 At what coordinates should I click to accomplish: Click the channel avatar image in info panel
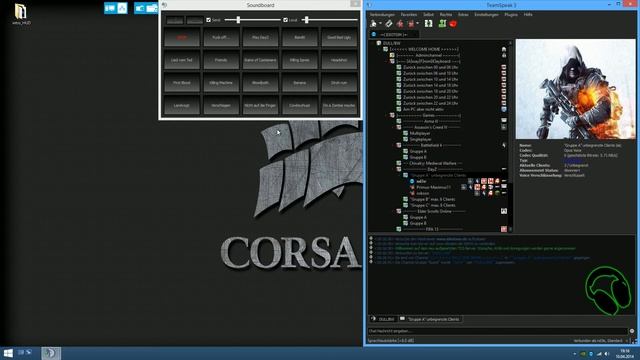(x=575, y=89)
